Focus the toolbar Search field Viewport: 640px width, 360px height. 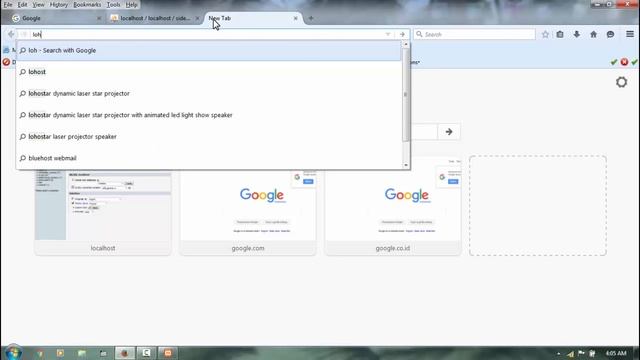474,34
